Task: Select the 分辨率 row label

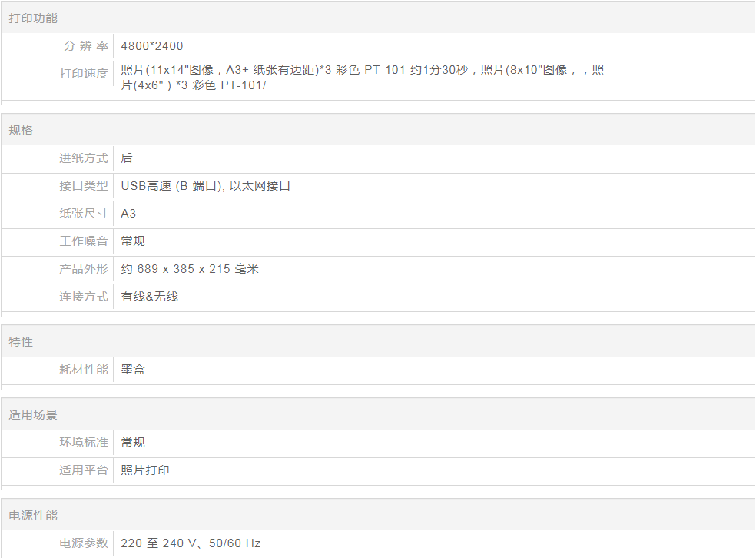Action: coord(85,46)
